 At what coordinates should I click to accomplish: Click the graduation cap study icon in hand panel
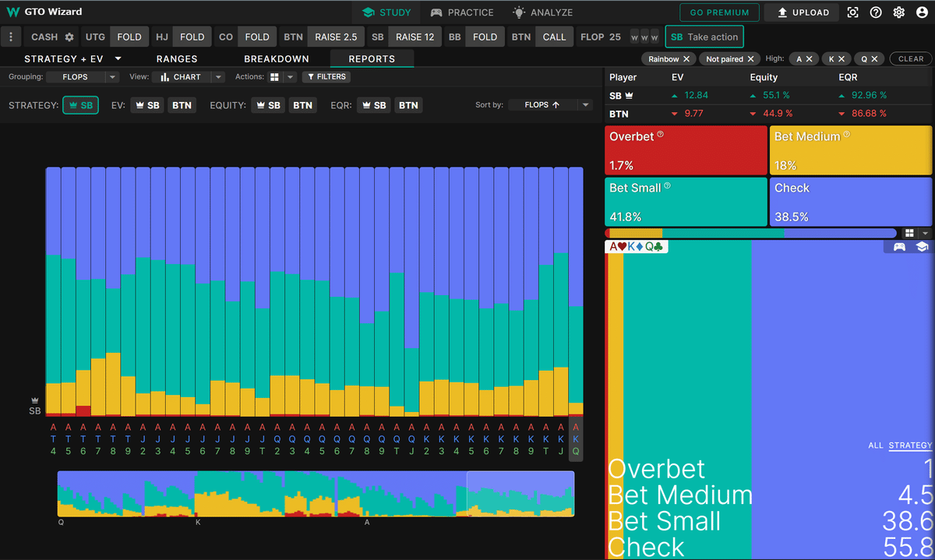click(922, 247)
